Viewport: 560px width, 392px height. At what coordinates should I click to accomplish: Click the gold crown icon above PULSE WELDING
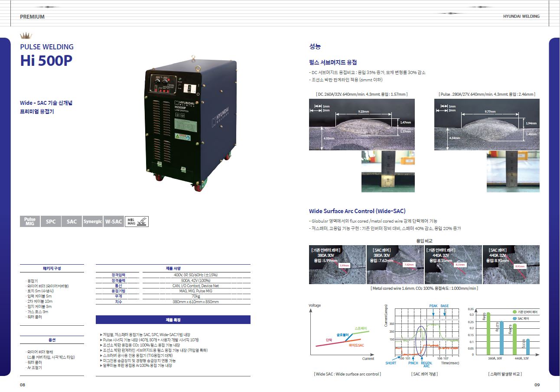tap(26, 36)
